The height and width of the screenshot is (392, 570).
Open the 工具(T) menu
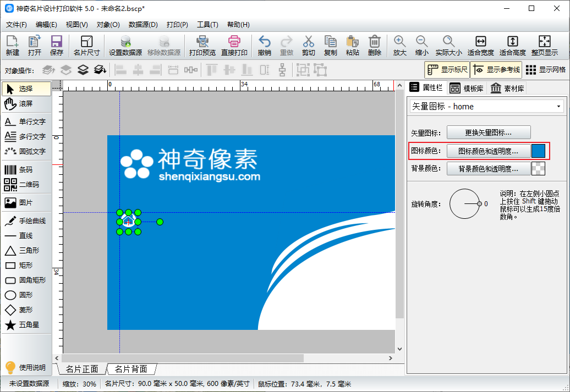(207, 25)
